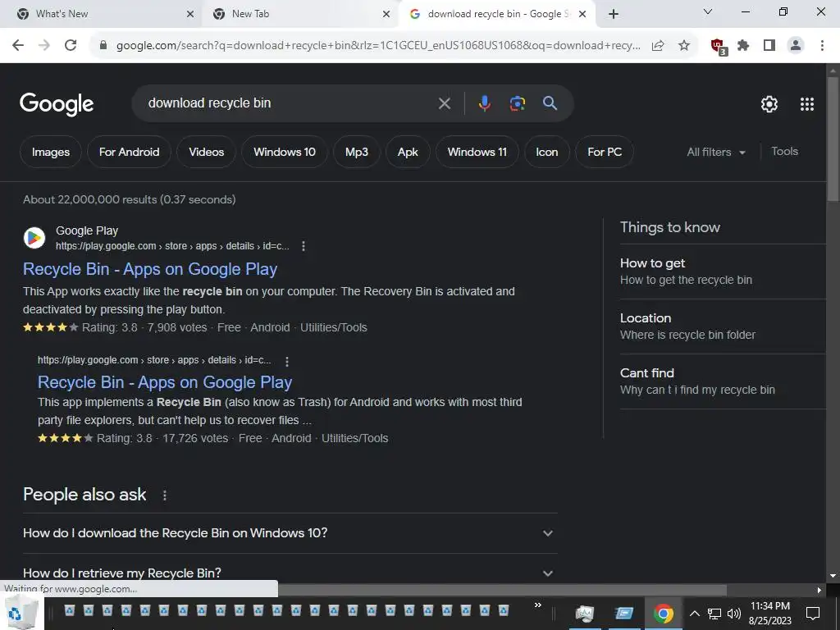This screenshot has height=630, width=840.
Task: Apply the Apk filter chip
Action: (x=408, y=152)
